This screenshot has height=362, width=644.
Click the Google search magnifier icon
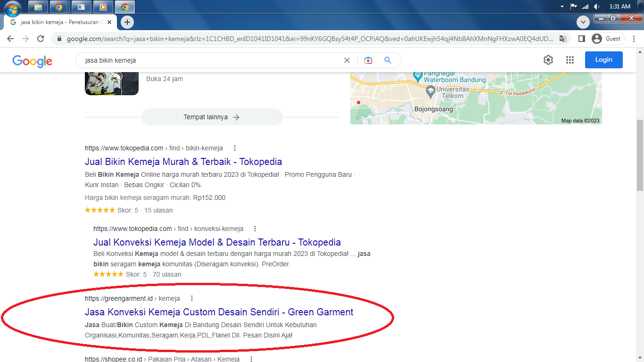388,60
